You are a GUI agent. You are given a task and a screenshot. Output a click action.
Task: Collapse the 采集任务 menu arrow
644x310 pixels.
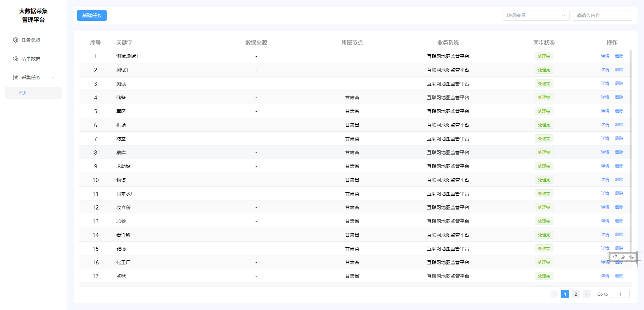click(x=53, y=77)
